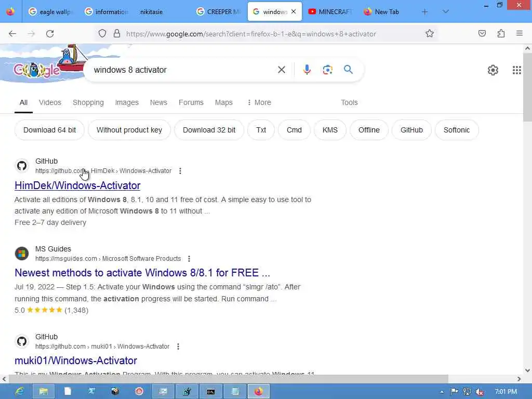
Task: Select the Videos search filter
Action: pos(50,102)
